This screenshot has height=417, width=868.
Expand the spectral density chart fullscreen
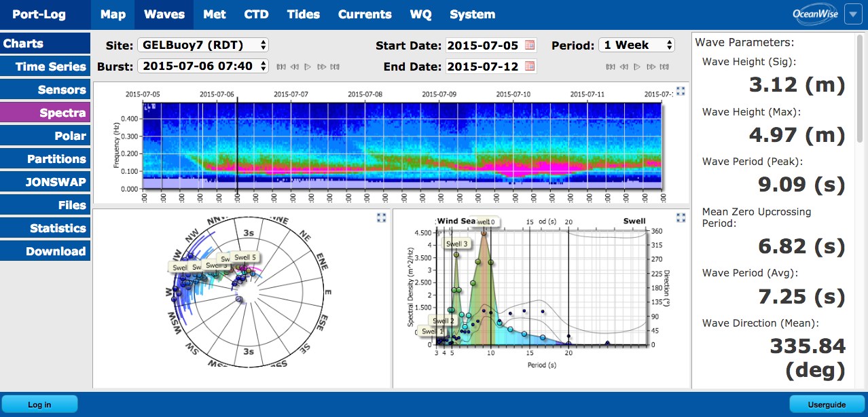(681, 217)
